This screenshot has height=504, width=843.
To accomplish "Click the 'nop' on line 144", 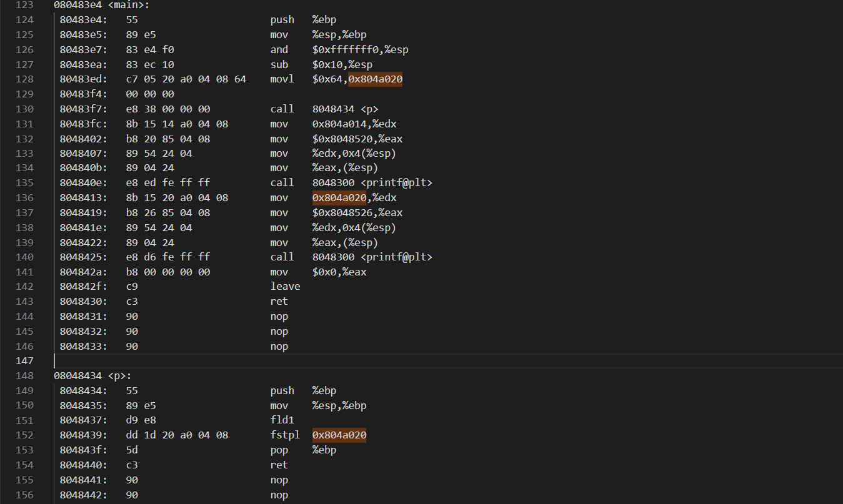I will (279, 317).
